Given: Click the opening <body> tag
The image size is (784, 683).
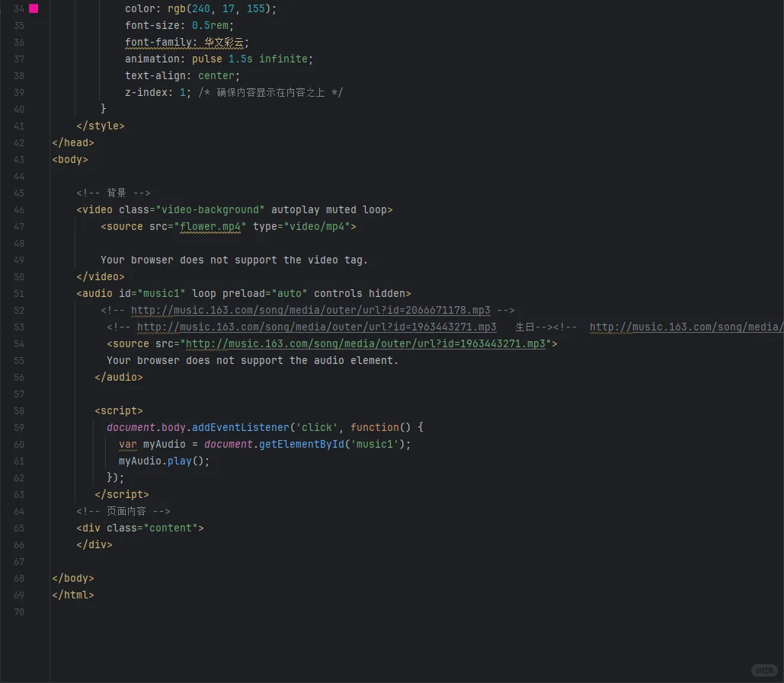Looking at the screenshot, I should [70, 159].
